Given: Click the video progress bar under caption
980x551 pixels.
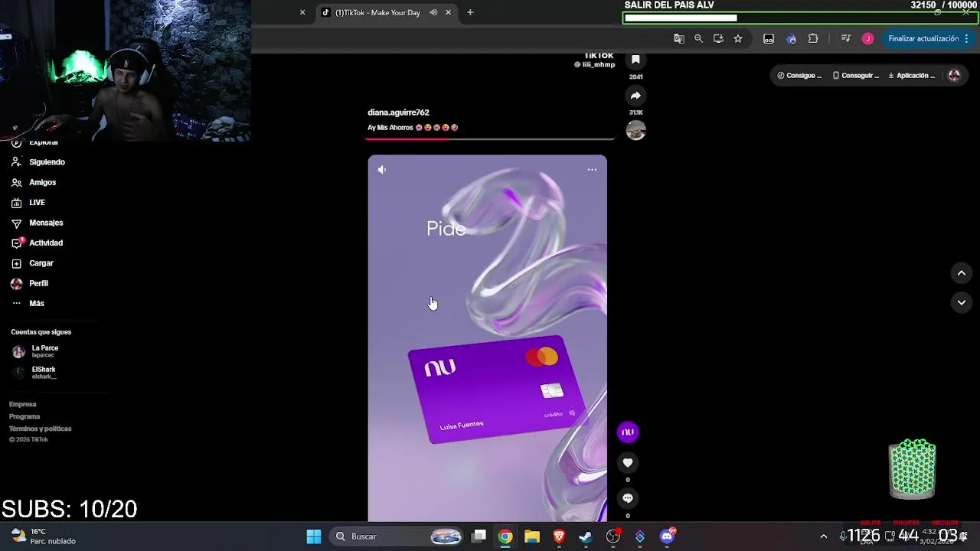Looking at the screenshot, I should click(491, 139).
